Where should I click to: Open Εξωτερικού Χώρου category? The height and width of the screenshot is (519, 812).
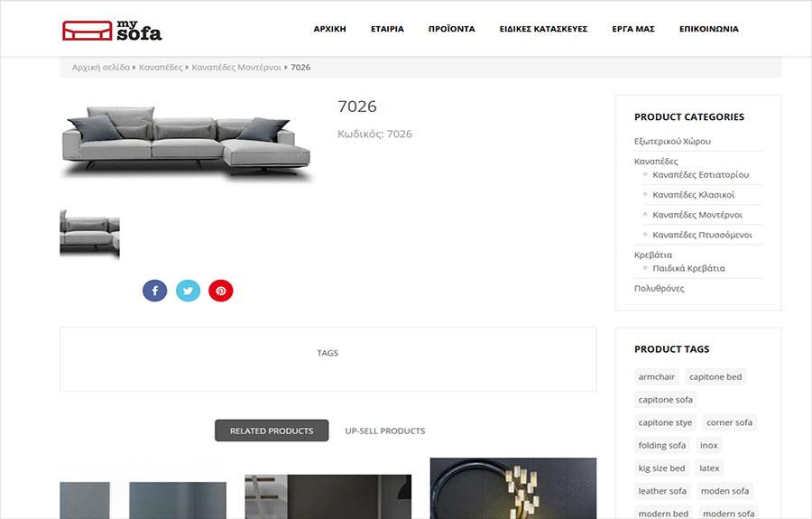click(672, 141)
